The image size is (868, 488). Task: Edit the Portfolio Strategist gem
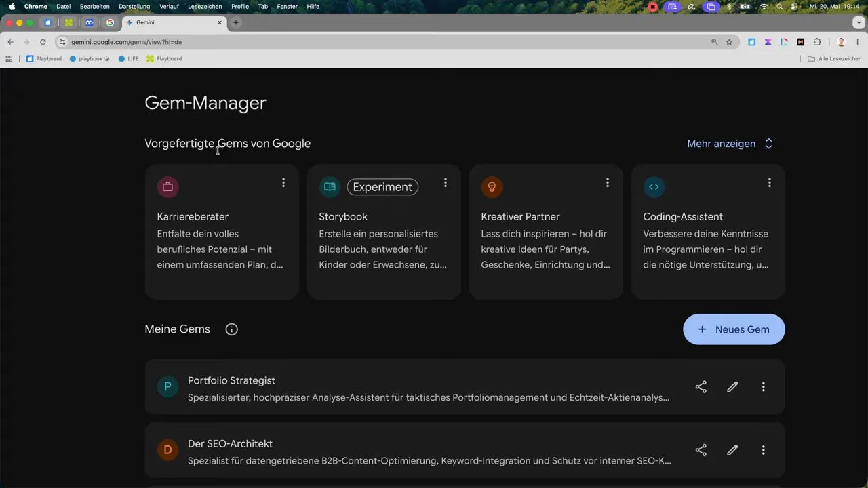click(732, 387)
